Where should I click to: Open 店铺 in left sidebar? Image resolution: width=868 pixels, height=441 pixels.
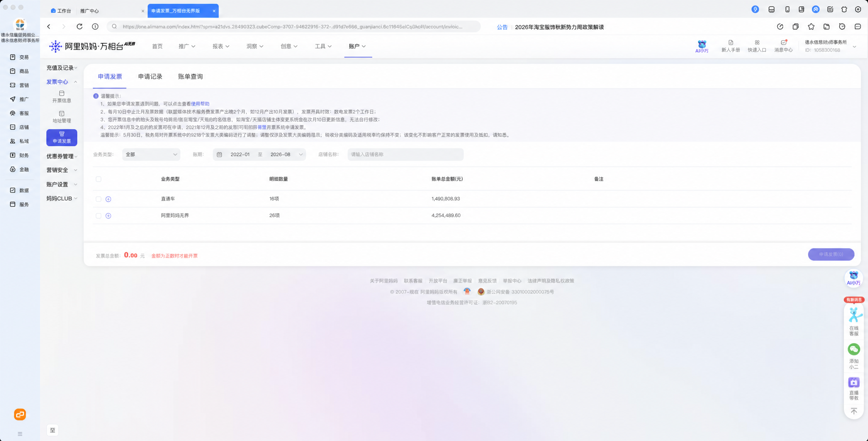click(19, 127)
